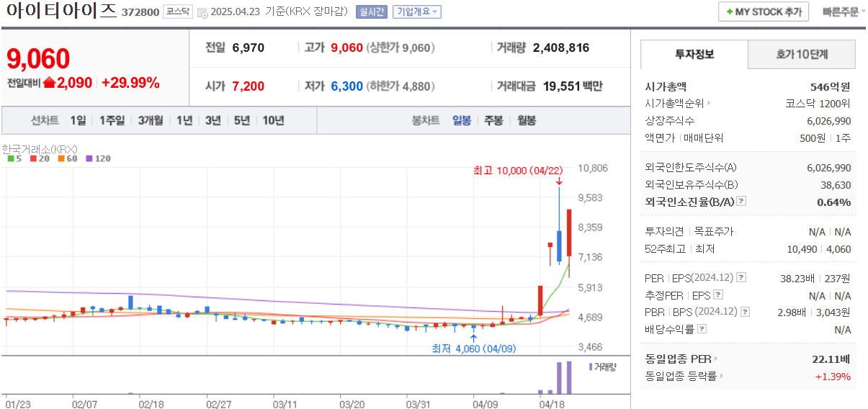
Task: Click the red 20-day moving average legend
Action: coord(38,158)
